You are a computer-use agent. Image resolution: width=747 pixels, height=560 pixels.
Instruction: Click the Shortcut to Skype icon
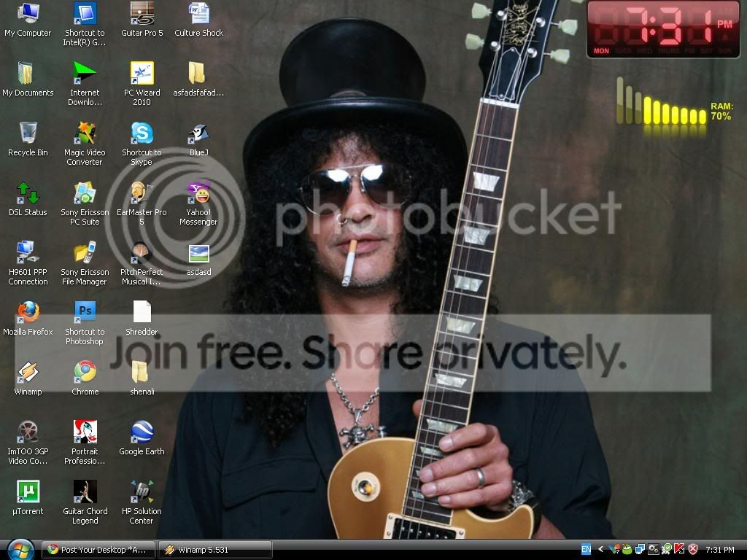pos(142,144)
